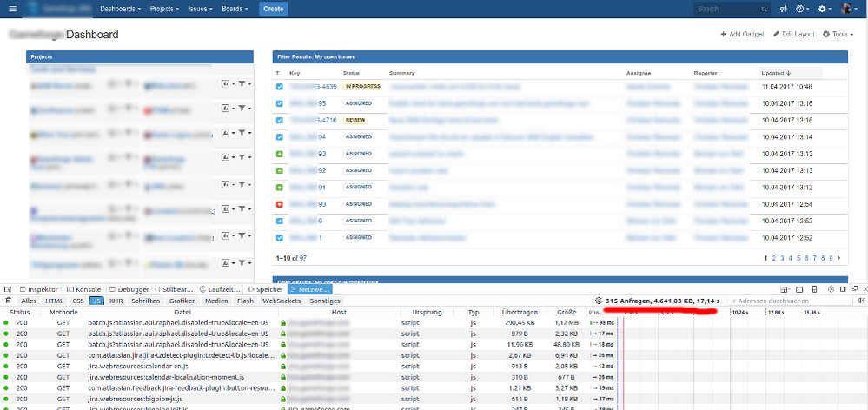Toggle responsive design mode icon

pos(814,289)
